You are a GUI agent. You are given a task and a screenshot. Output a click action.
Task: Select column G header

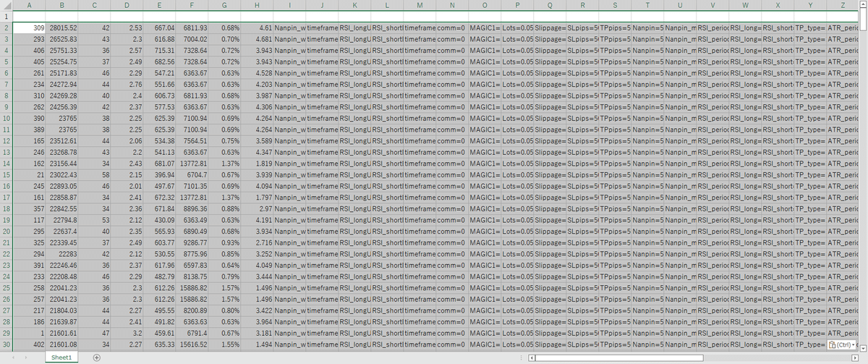point(224,5)
